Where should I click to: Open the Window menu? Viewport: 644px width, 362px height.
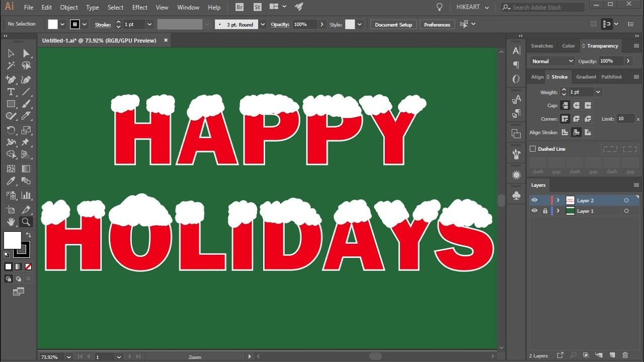pyautogui.click(x=188, y=7)
